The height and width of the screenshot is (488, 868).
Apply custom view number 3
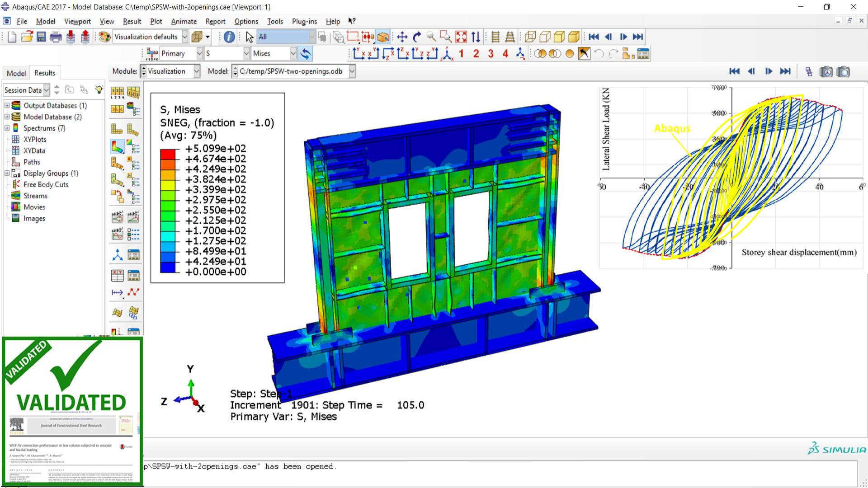(x=491, y=54)
